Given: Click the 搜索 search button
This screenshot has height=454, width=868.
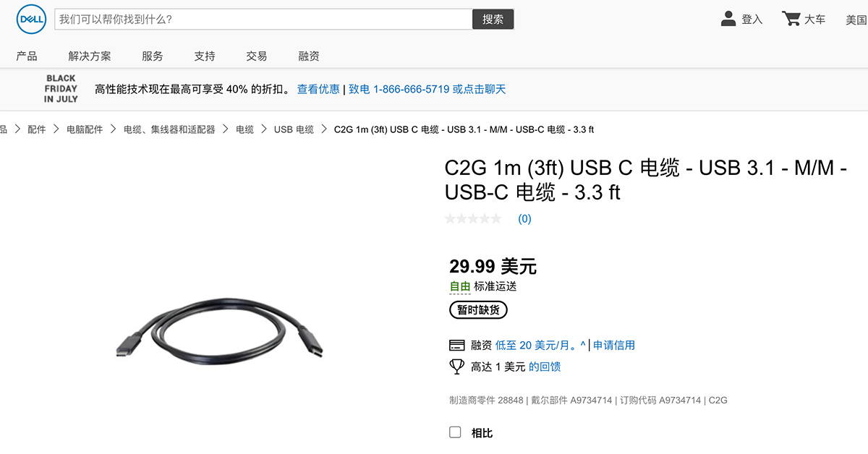Looking at the screenshot, I should pos(493,20).
